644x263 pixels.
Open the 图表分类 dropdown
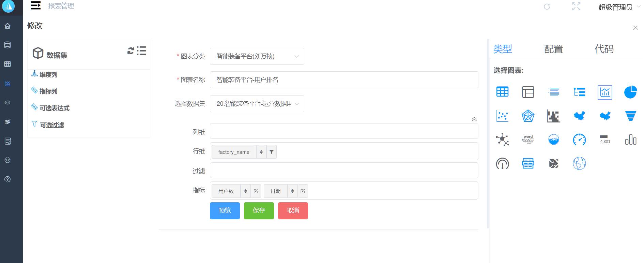coord(257,56)
